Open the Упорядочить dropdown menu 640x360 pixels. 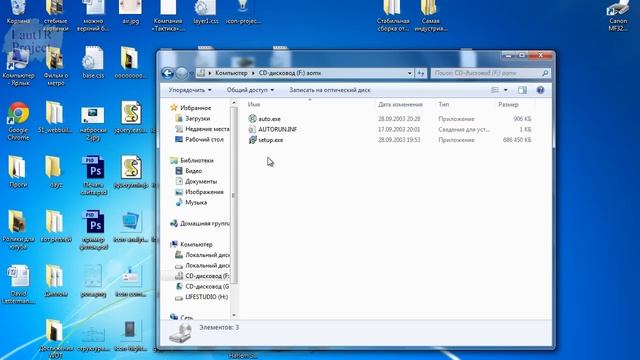(x=190, y=90)
